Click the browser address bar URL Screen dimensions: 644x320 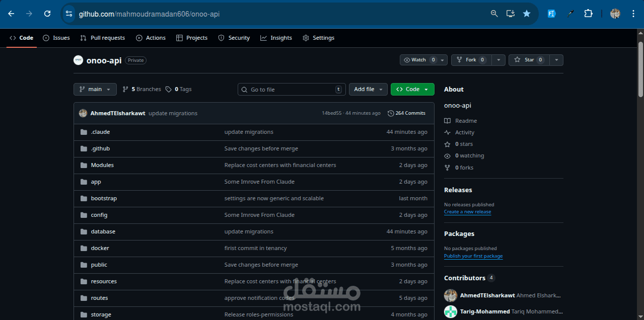click(149, 14)
